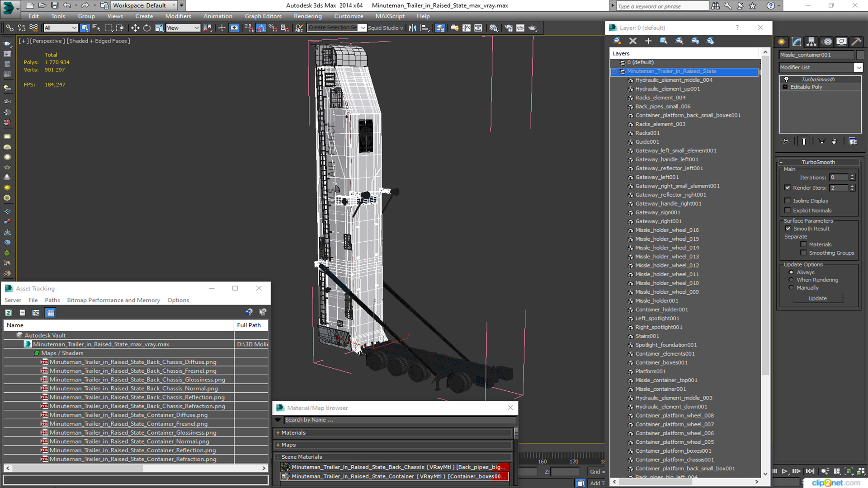
Task: Refresh the Asset Tracking list
Action: pyautogui.click(x=8, y=313)
